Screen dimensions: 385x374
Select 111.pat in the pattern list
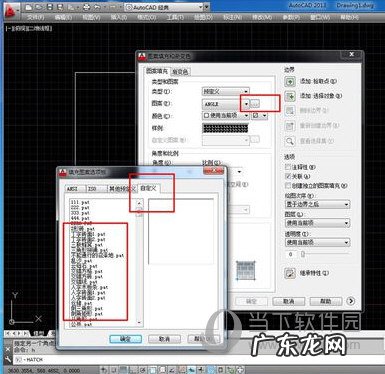[80, 202]
